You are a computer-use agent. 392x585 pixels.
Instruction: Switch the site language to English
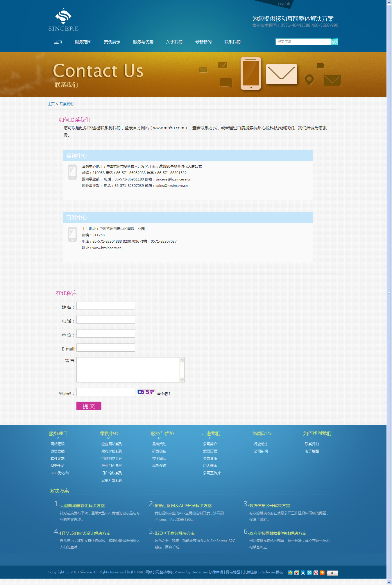pos(284,4)
